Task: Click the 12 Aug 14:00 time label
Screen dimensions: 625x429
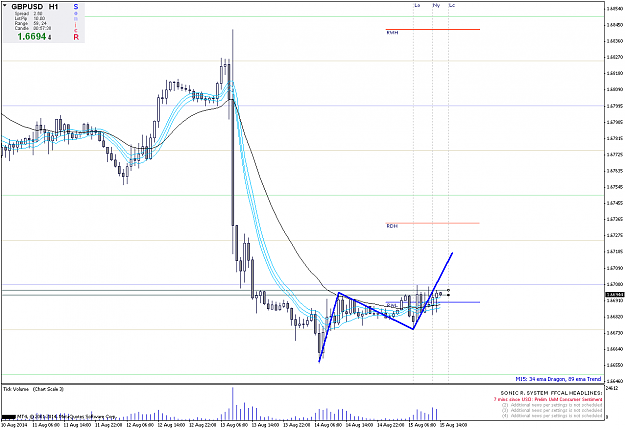Action: tap(171, 425)
